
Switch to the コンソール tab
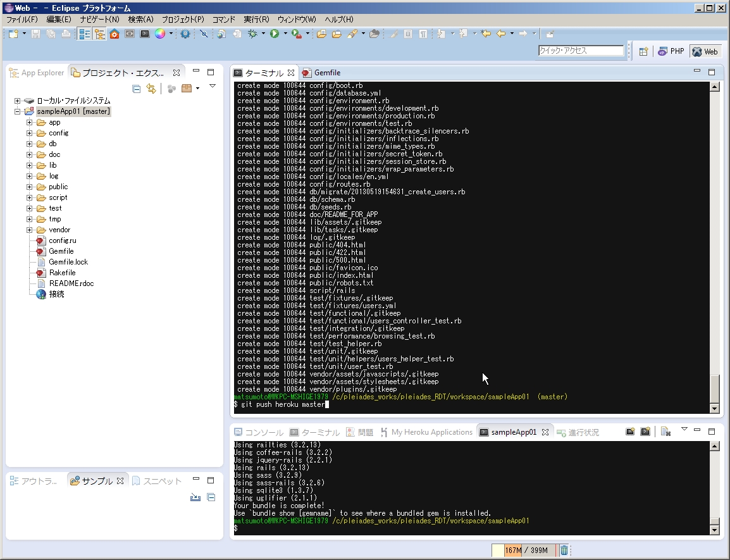(x=259, y=432)
